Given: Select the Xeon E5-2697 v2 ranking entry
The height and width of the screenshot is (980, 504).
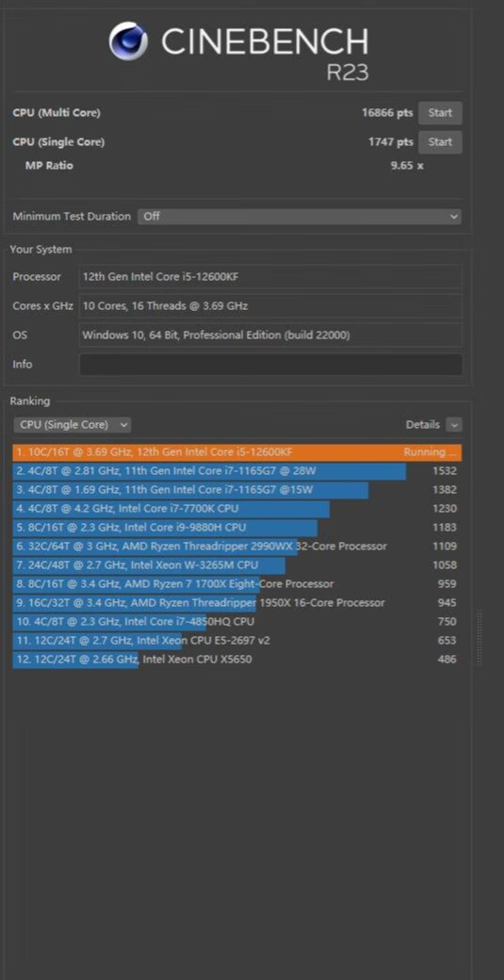Looking at the screenshot, I should pos(237,640).
